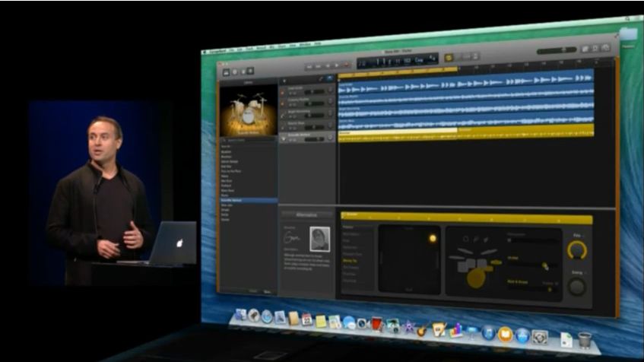The height and width of the screenshot is (362, 644).
Task: Open Calendar from the Dock
Action: click(307, 319)
